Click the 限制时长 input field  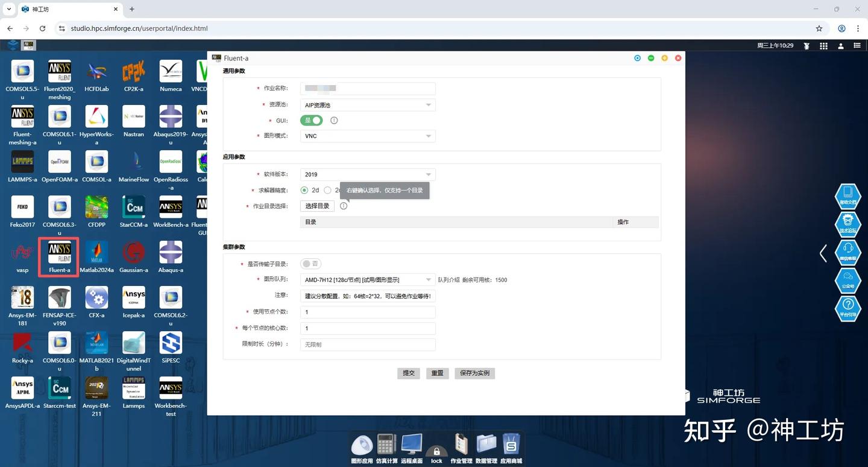368,345
